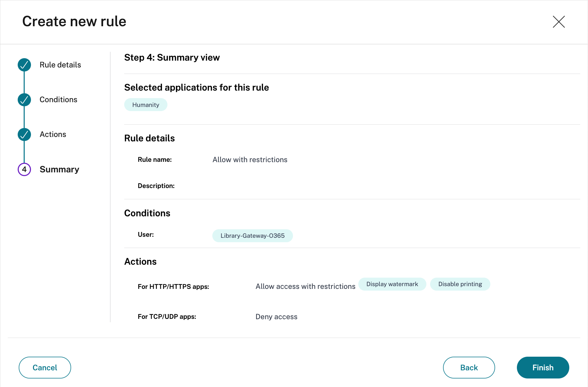The image size is (588, 387).
Task: Click Allow access with restrictions text
Action: click(305, 287)
